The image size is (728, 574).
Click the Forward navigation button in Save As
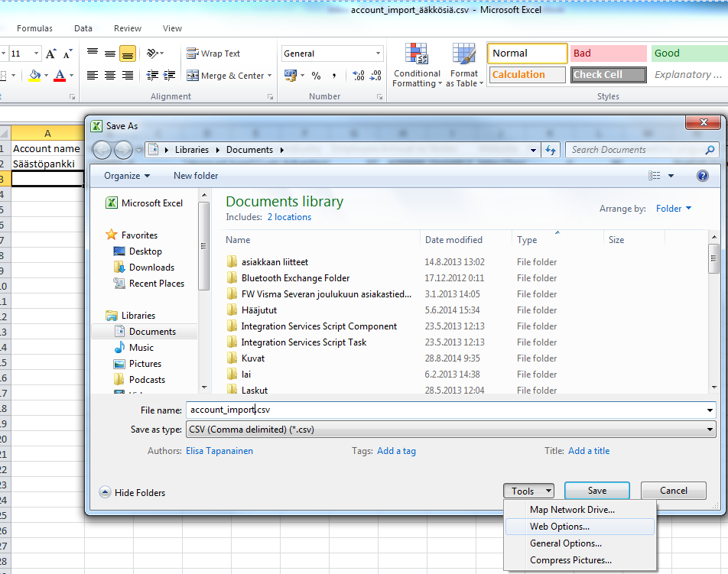123,150
